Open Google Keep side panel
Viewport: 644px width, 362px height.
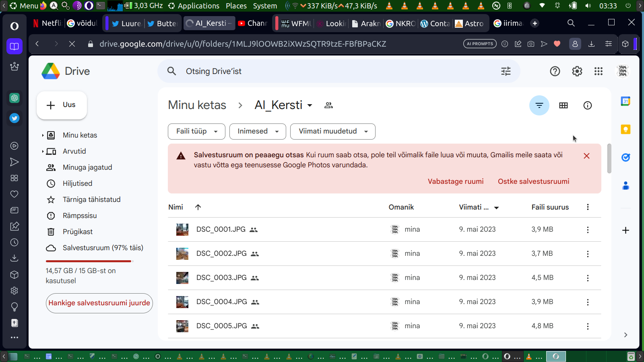click(x=625, y=130)
